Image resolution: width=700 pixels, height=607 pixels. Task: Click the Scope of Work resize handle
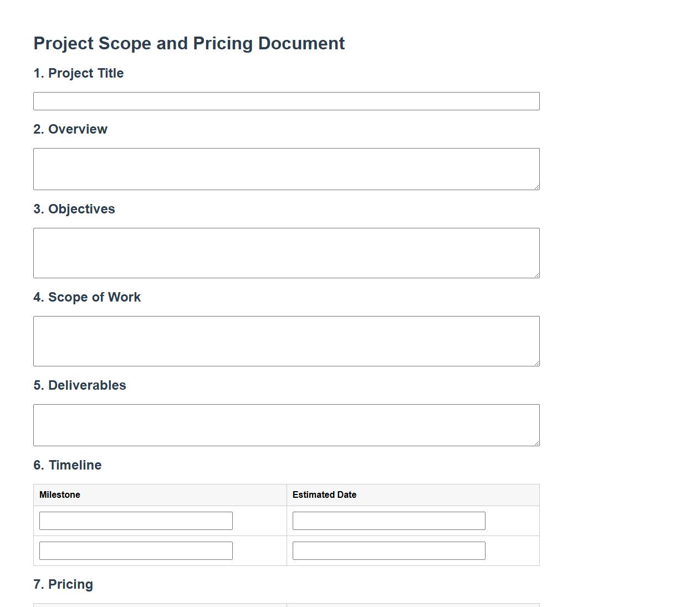pyautogui.click(x=536, y=363)
